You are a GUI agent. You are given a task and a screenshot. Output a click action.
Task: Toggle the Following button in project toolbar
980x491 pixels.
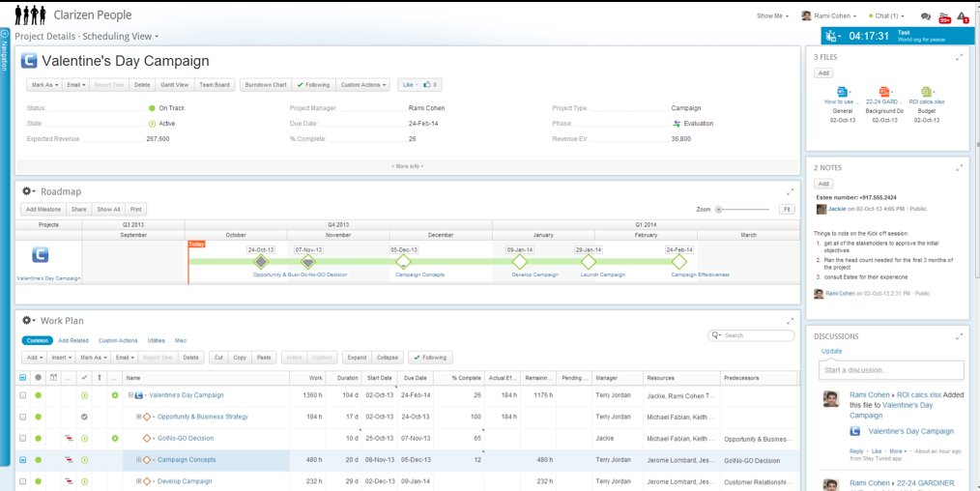[313, 84]
